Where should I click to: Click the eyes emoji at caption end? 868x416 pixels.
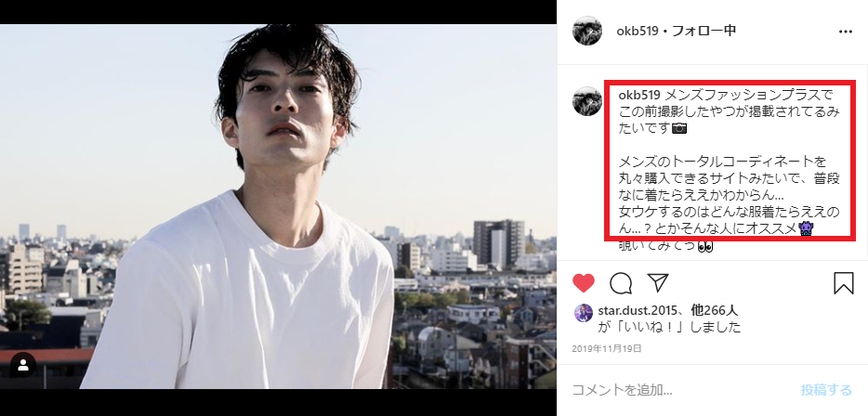704,246
